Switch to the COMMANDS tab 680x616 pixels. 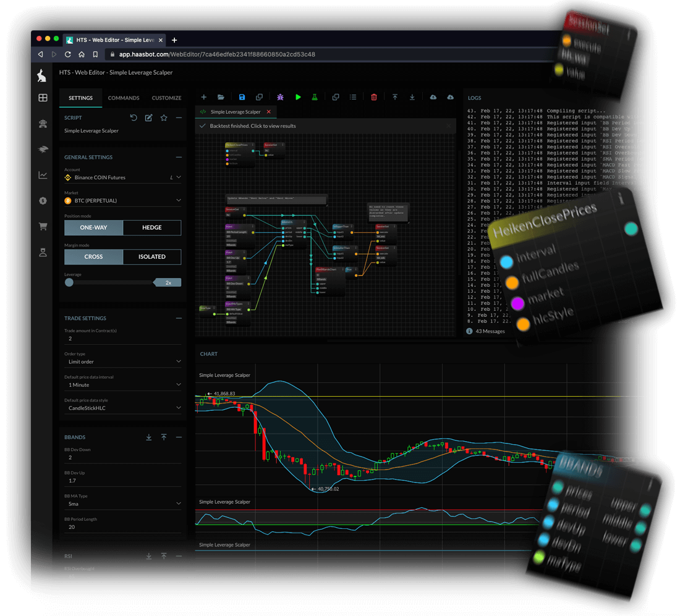[124, 98]
